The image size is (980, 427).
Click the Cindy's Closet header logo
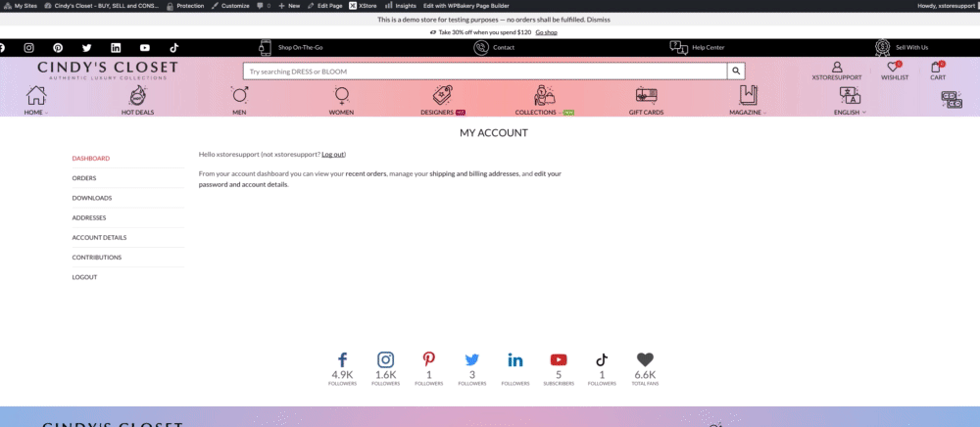[107, 70]
